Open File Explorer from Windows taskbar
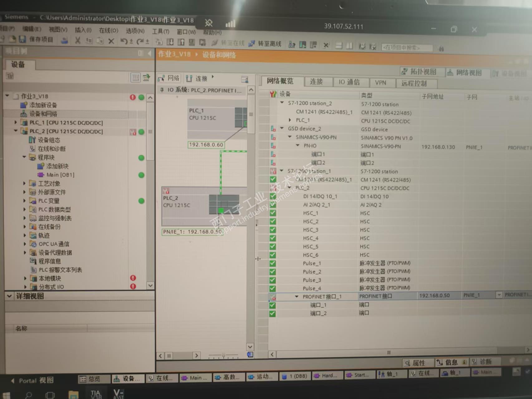Image resolution: width=532 pixels, height=399 pixels. tap(74, 395)
